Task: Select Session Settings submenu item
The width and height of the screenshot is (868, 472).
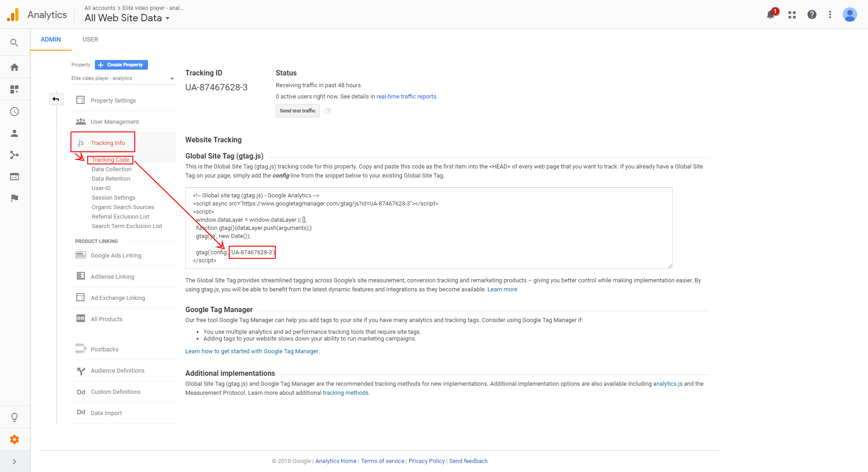Action: pyautogui.click(x=113, y=198)
